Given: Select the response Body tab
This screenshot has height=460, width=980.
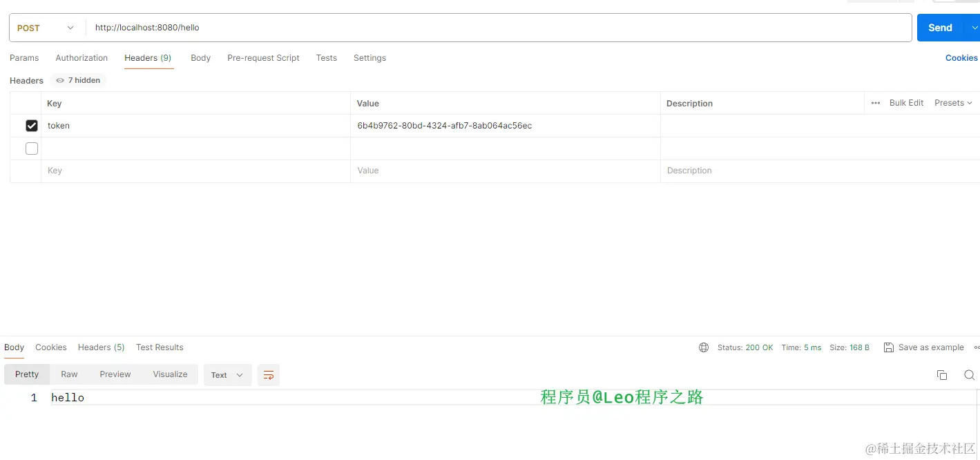Looking at the screenshot, I should tap(14, 347).
